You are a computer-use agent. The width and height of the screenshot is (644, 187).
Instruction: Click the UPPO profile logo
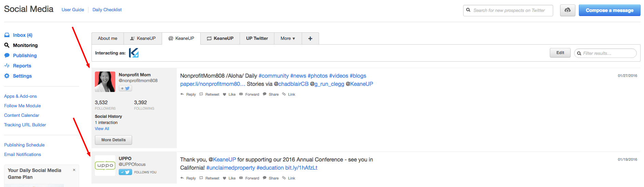point(105,166)
